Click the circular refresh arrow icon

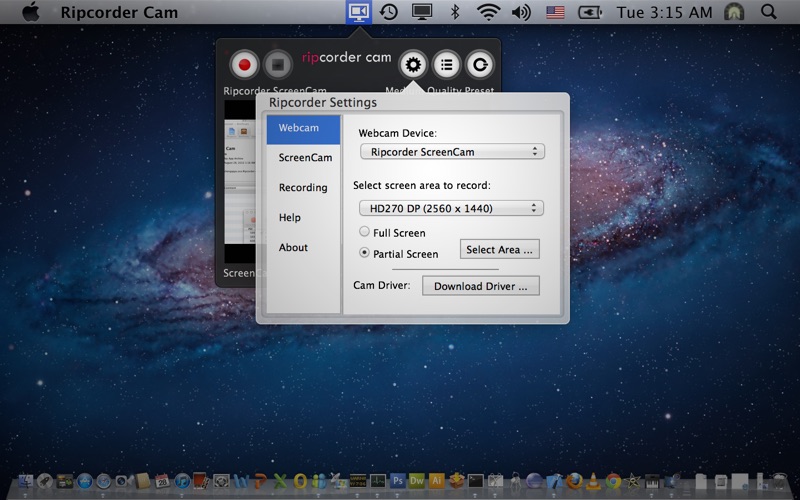480,65
